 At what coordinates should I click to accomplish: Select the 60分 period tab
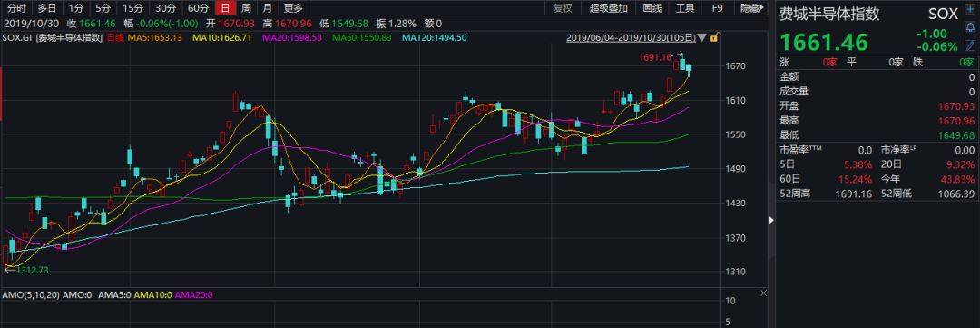tap(198, 8)
